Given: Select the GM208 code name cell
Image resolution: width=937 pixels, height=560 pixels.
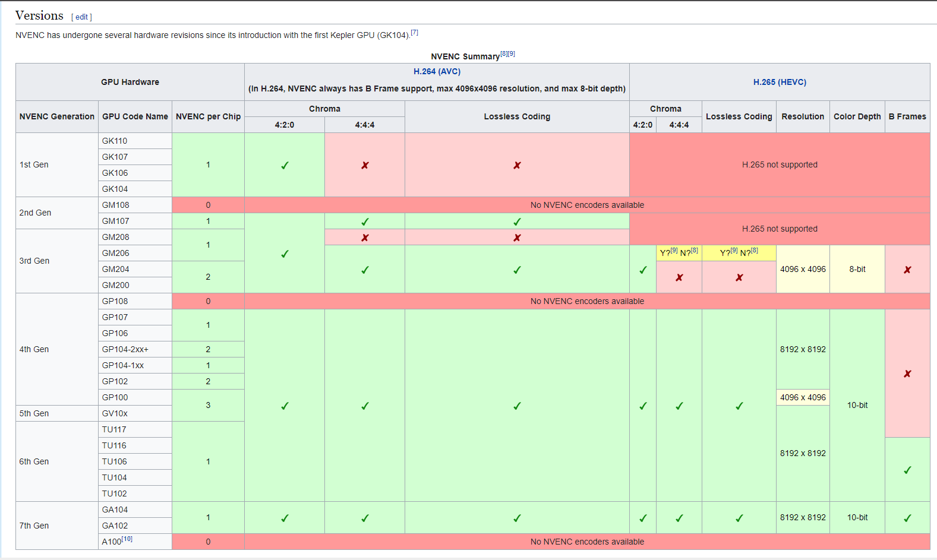Looking at the screenshot, I should point(135,237).
